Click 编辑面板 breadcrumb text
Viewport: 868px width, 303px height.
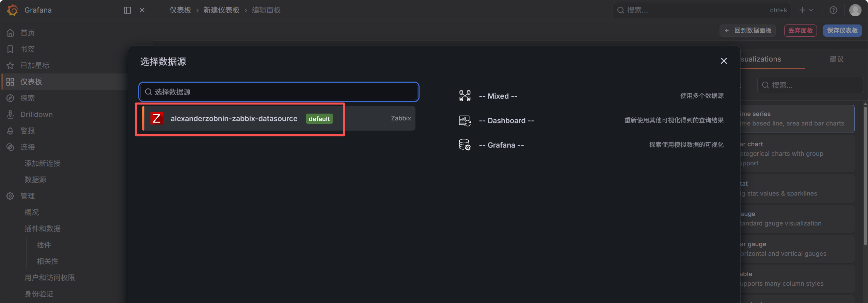pos(266,10)
